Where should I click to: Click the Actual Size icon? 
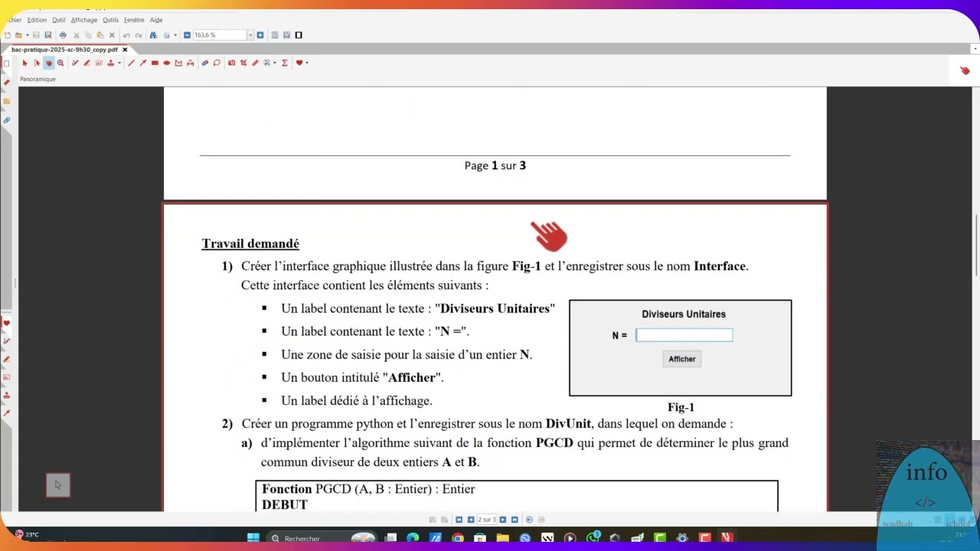(x=299, y=35)
